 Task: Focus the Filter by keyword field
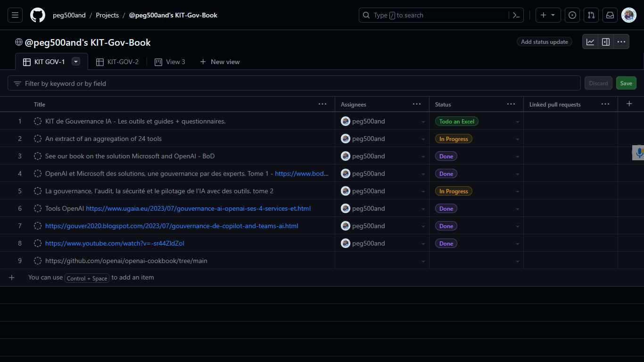(x=294, y=83)
